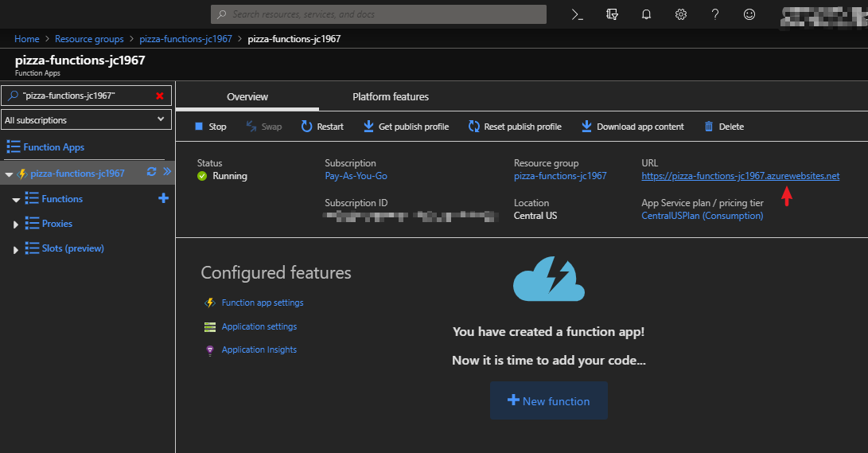The image size is (868, 453).
Task: Open the feedback smiley icon
Action: pos(749,14)
